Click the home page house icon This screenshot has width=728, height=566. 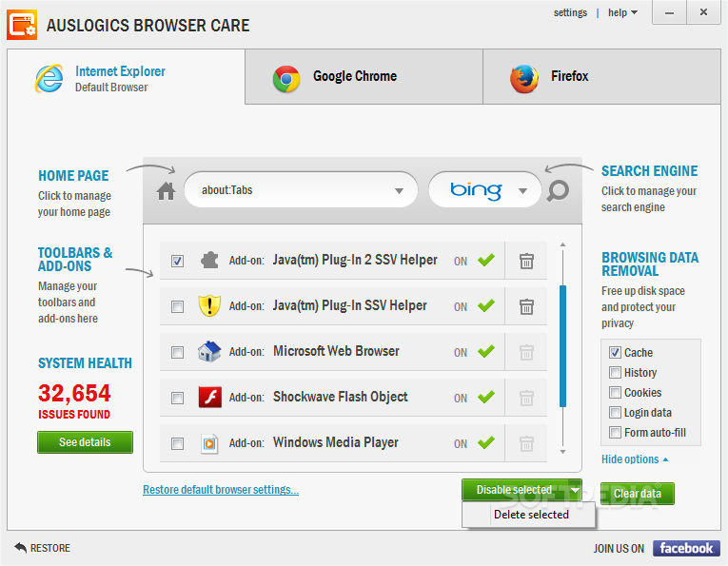click(x=166, y=190)
